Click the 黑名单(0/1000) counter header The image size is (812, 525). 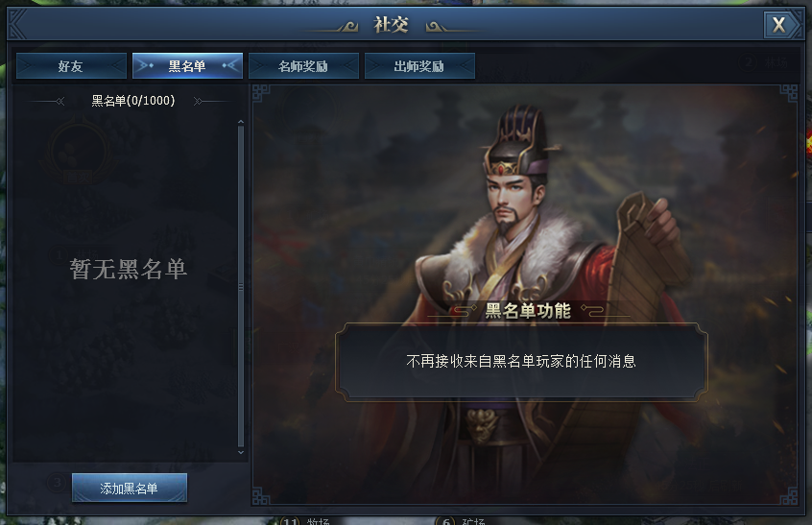pyautogui.click(x=133, y=101)
